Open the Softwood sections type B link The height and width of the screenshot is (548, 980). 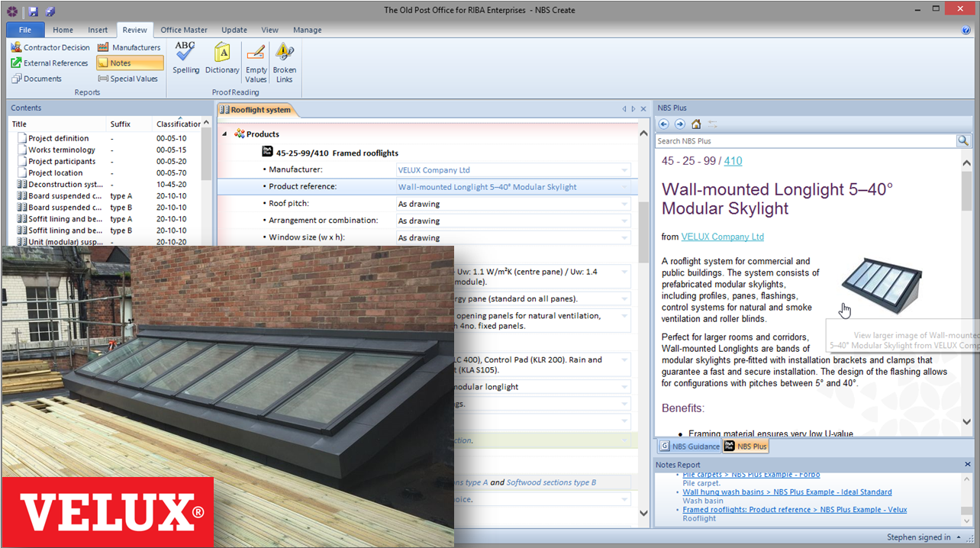click(551, 482)
